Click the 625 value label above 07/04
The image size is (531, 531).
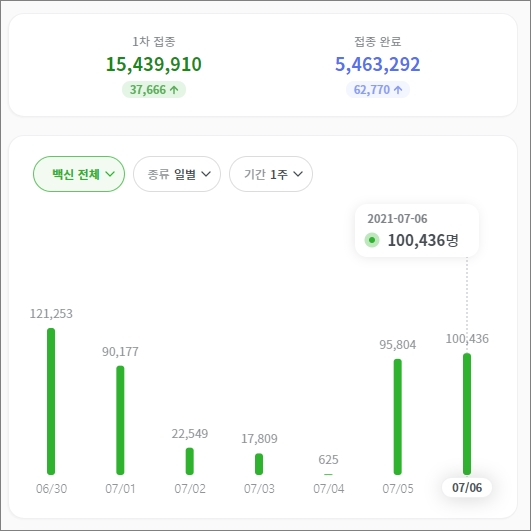(x=328, y=460)
